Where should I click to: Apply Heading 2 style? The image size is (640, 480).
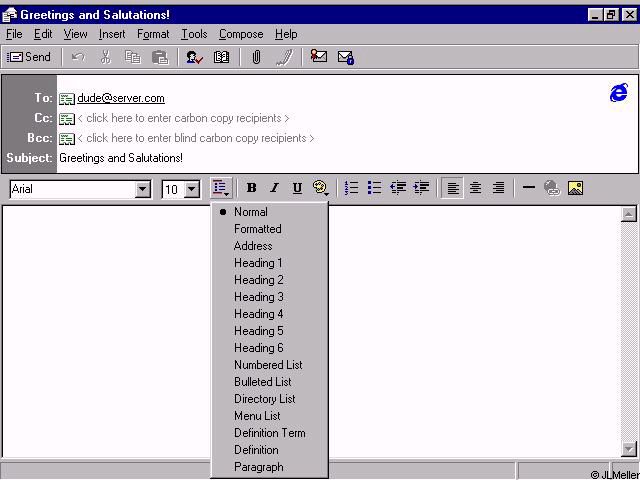pyautogui.click(x=269, y=280)
